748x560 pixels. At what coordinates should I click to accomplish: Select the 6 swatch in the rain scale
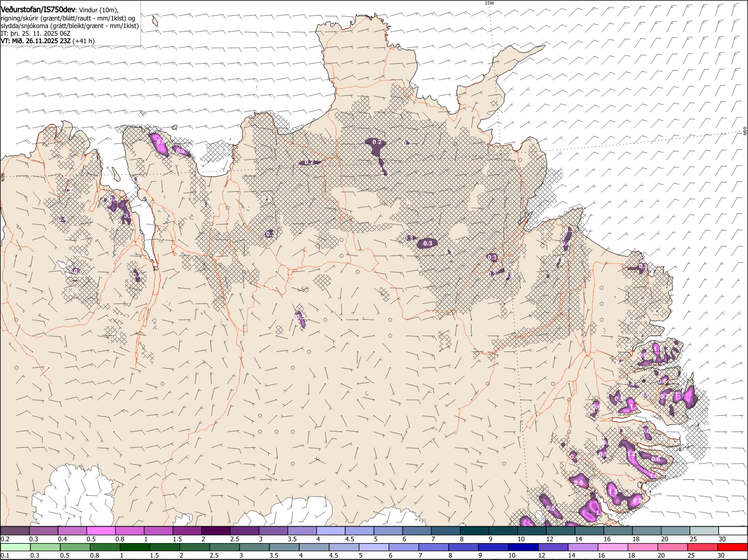[x=403, y=547]
